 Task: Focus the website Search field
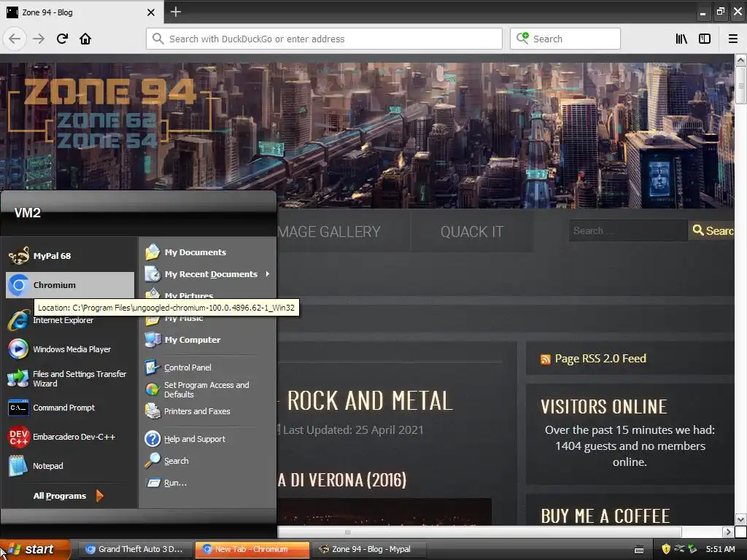tap(628, 230)
